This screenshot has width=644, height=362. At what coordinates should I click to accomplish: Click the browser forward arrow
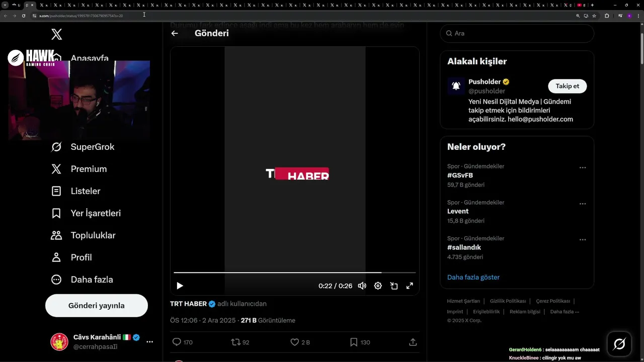click(x=14, y=16)
